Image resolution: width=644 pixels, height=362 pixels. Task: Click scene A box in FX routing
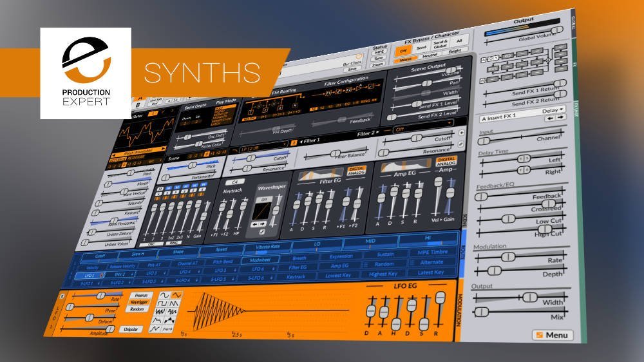484,59
